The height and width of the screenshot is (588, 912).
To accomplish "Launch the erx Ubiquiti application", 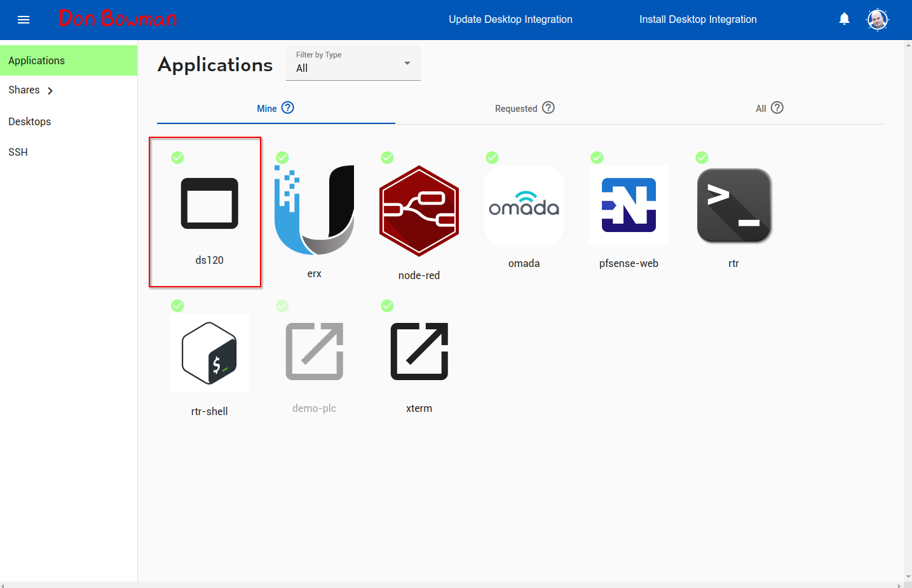I will tap(314, 210).
